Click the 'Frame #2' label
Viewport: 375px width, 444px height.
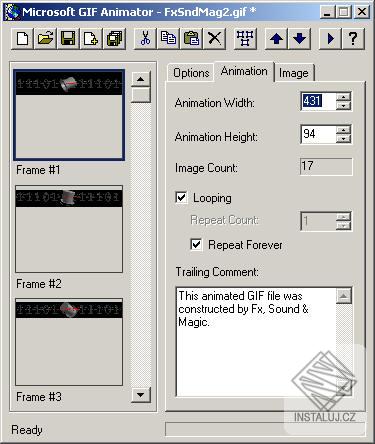(39, 284)
